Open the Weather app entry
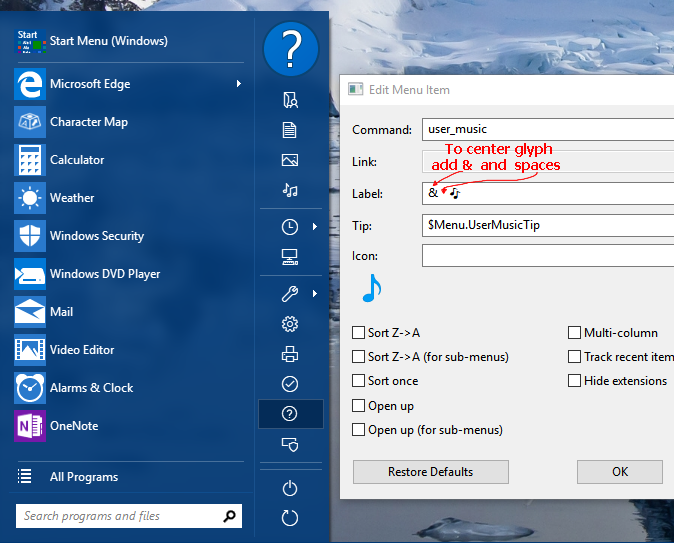Screen dimensions: 674x543 (x=129, y=198)
